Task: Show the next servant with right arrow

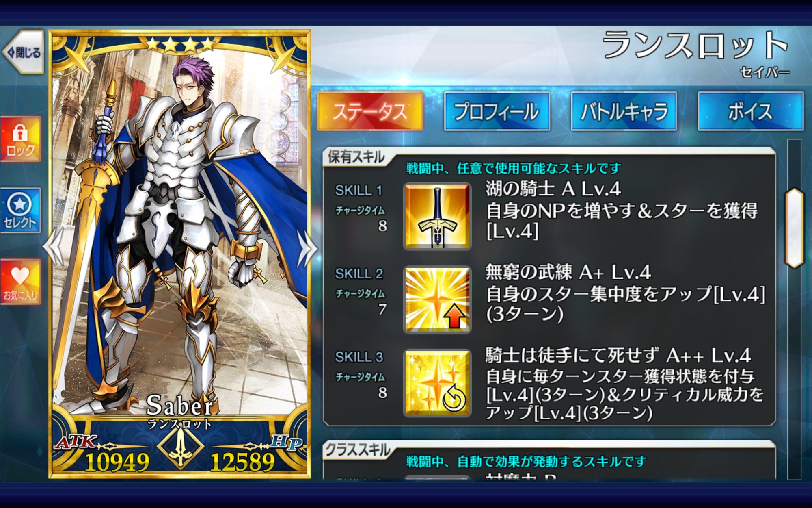Action: [x=307, y=248]
